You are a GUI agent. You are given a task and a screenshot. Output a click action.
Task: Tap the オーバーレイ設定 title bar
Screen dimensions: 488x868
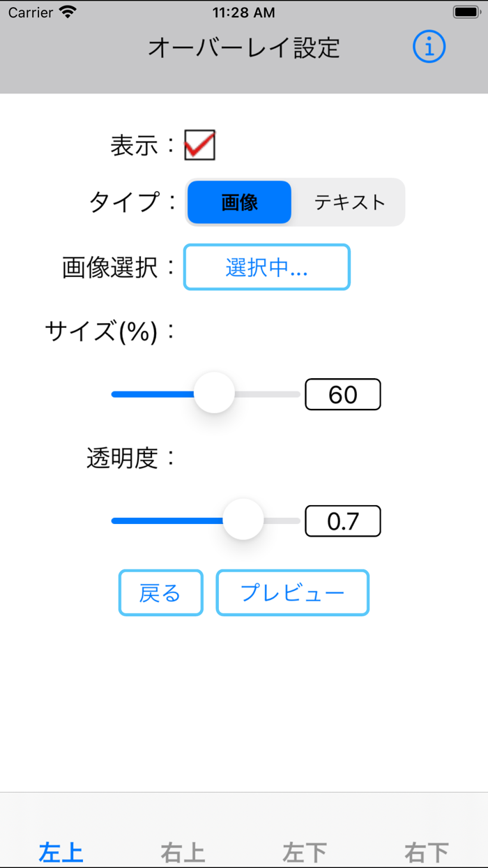[x=244, y=47]
